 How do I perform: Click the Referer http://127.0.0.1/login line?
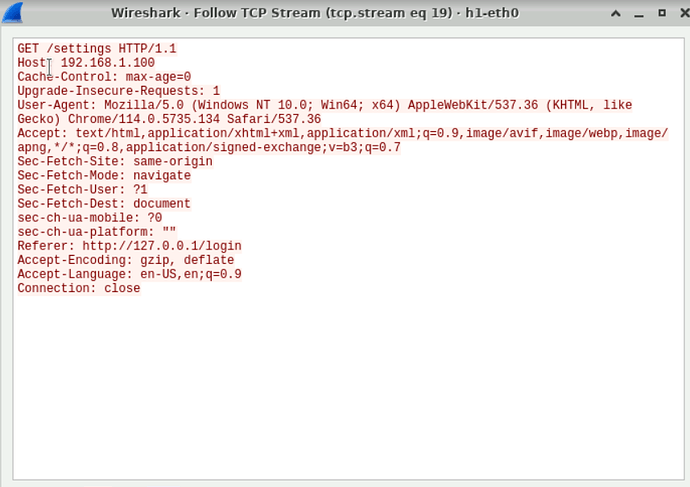(x=129, y=245)
